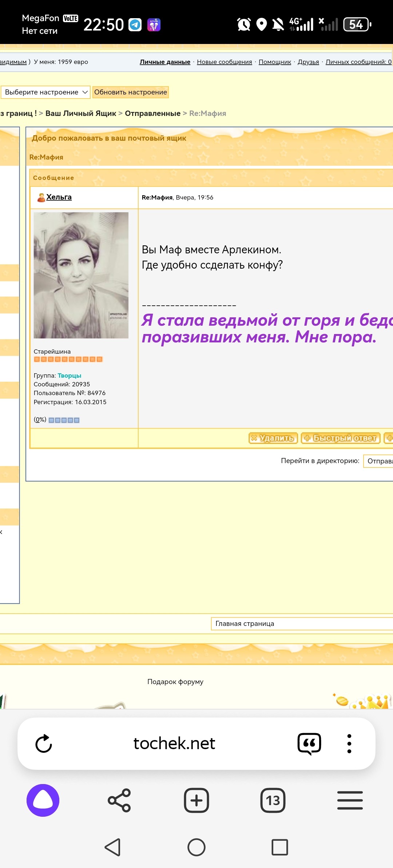
Task: Share the current page
Action: click(119, 800)
